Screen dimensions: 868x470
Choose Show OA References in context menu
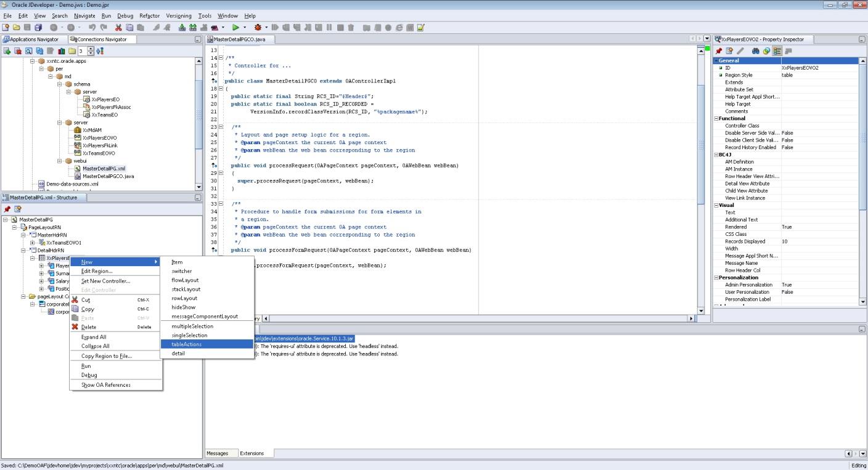pos(115,385)
